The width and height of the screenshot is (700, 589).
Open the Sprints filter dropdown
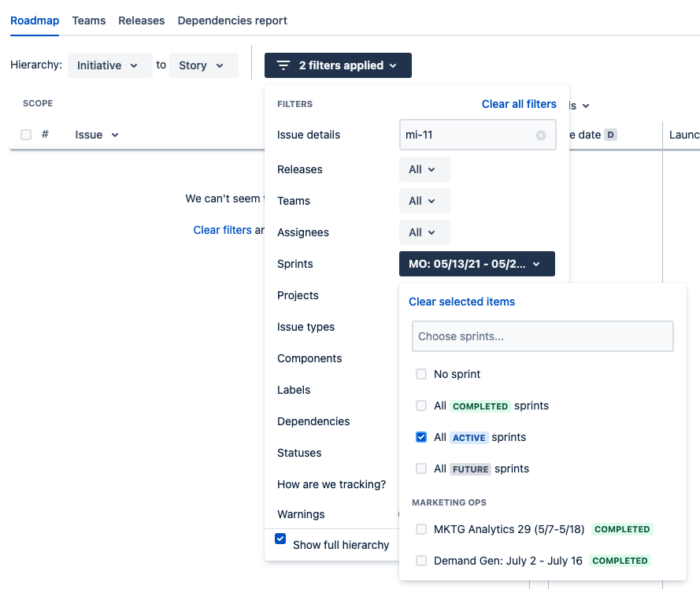point(477,264)
